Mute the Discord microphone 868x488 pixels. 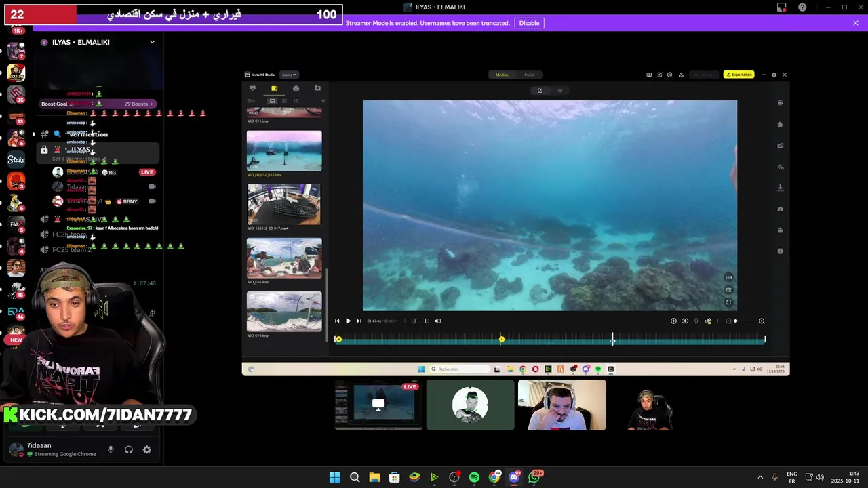pos(111,450)
